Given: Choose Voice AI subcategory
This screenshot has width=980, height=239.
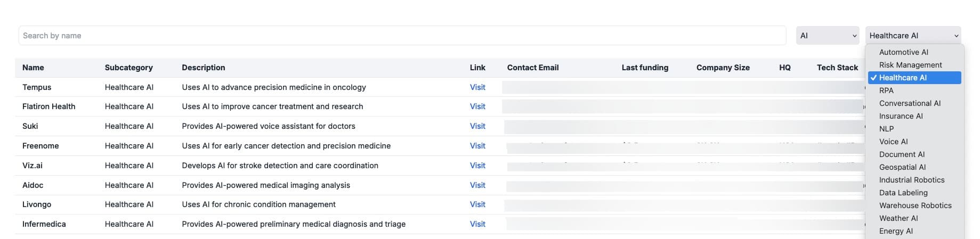Looking at the screenshot, I should (x=893, y=142).
